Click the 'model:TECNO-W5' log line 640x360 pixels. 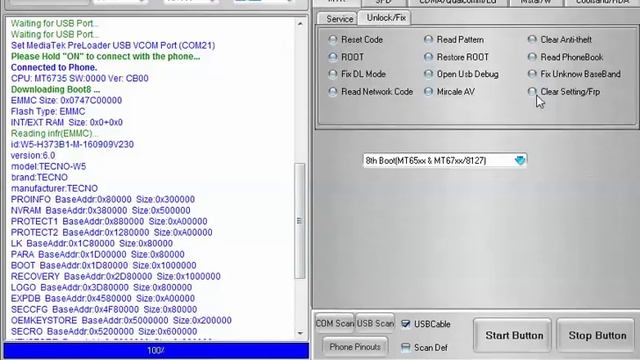(48, 167)
